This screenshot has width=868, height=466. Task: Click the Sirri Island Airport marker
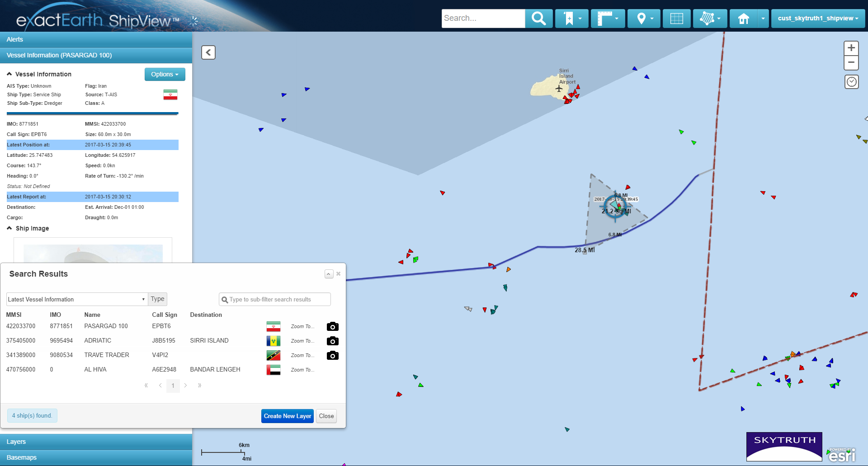[x=559, y=89]
